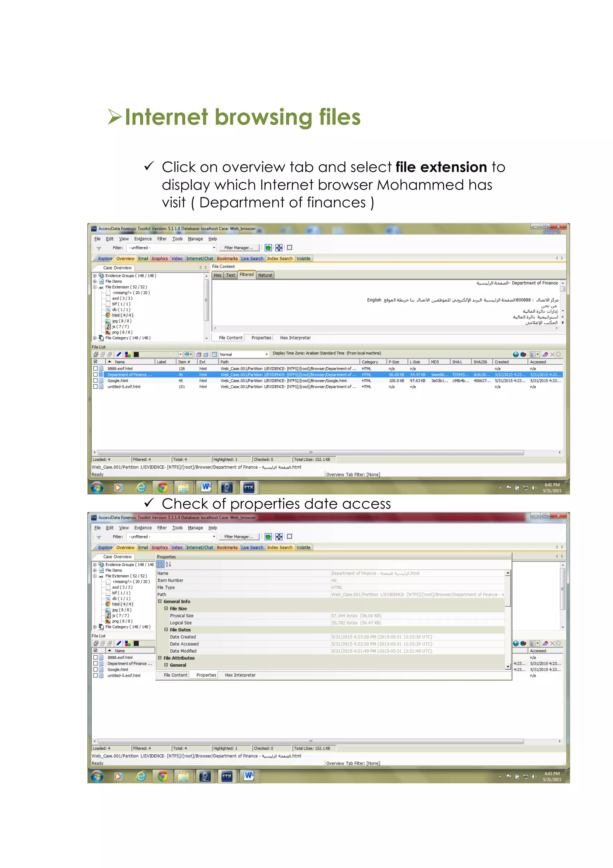The image size is (613, 868).
Task: Click the blue pen highlight icon in the lower window's File List toolbar
Action: tap(119, 643)
